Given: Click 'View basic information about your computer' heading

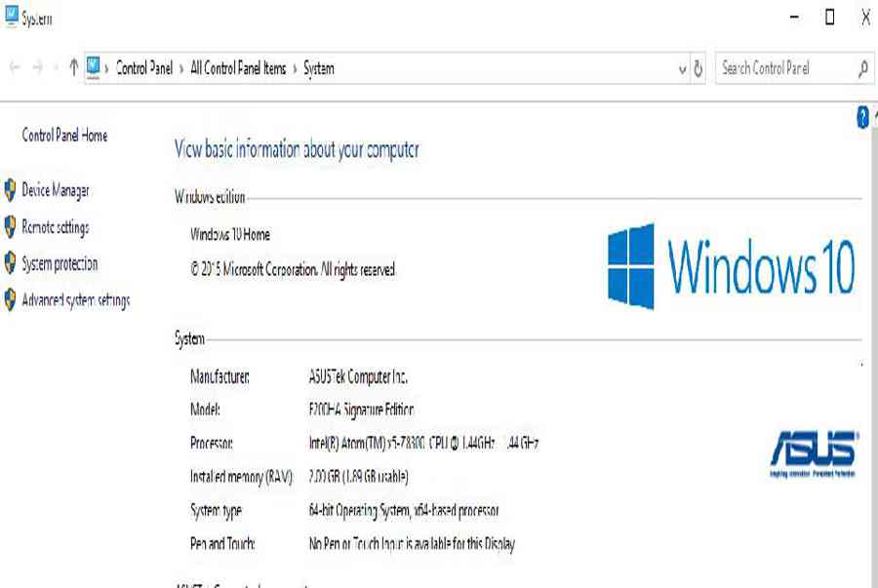Looking at the screenshot, I should [x=297, y=149].
